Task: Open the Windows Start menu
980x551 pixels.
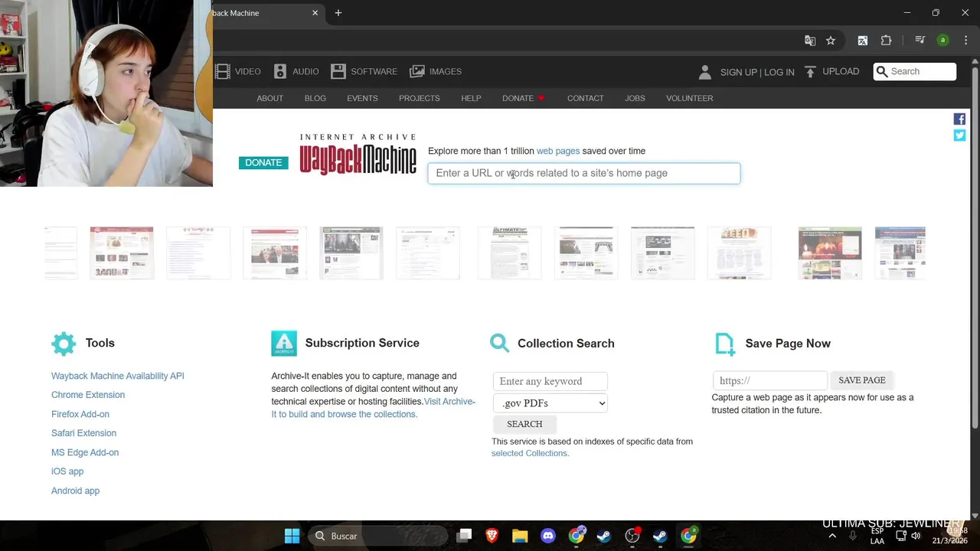Action: (x=292, y=536)
